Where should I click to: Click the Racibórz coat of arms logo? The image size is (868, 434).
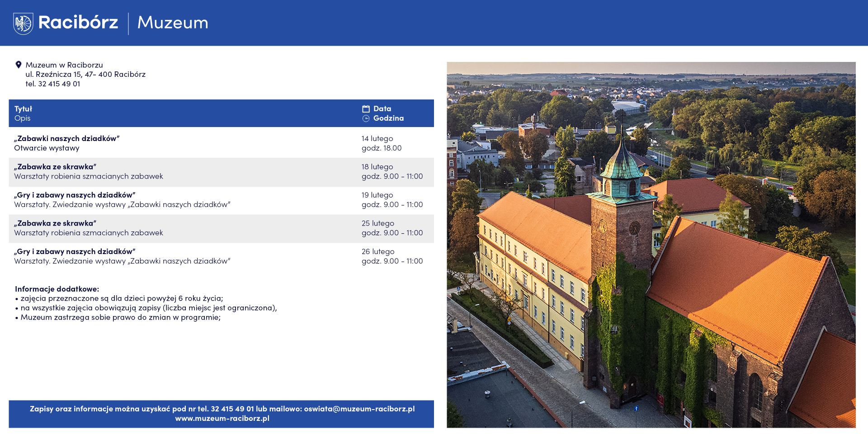[23, 23]
